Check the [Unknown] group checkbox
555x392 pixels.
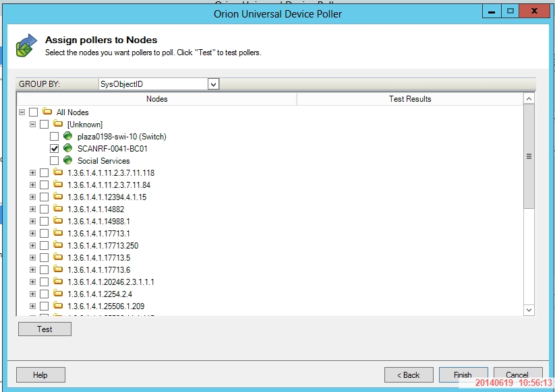pos(45,124)
